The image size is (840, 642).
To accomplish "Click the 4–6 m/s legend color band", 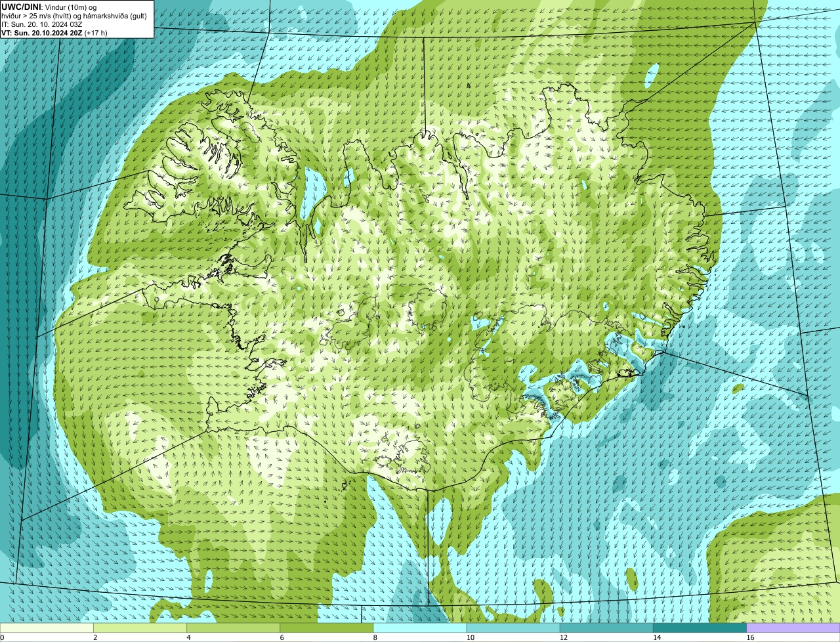I will 233,628.
